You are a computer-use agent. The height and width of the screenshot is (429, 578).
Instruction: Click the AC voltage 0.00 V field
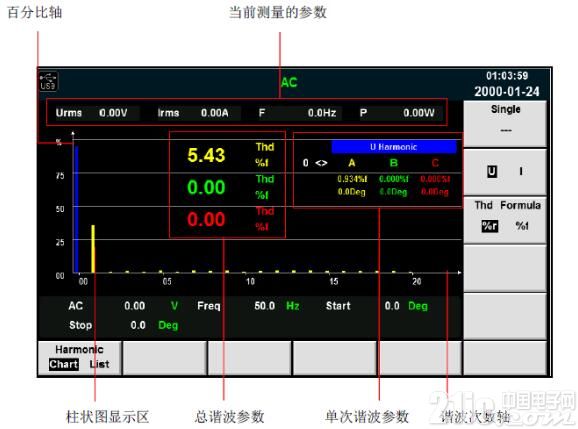click(123, 306)
